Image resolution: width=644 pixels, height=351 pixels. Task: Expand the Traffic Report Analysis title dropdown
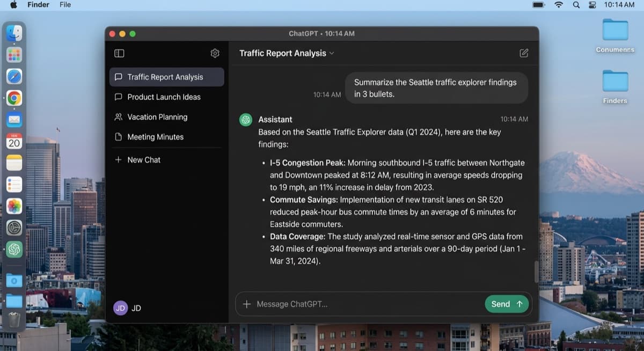[x=332, y=53]
